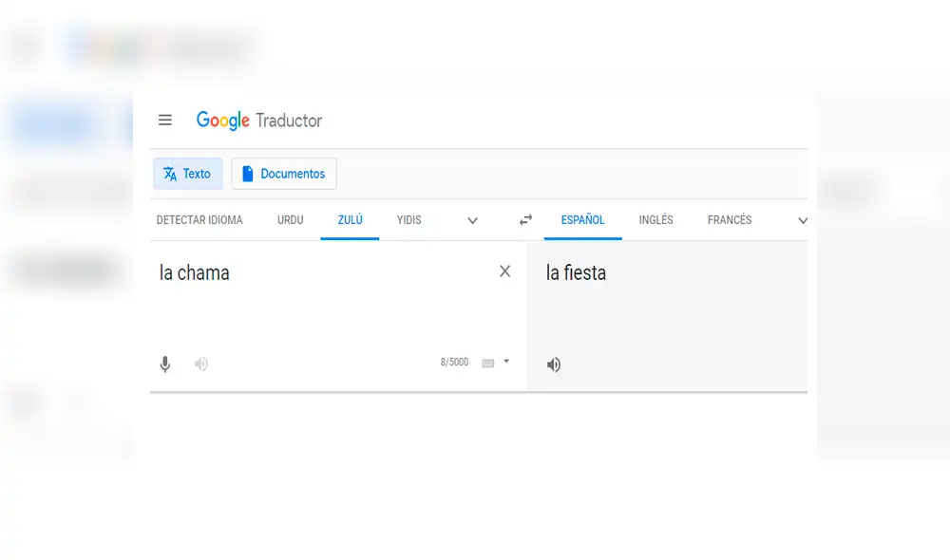
Task: Select Urdu as the source language
Action: (290, 219)
